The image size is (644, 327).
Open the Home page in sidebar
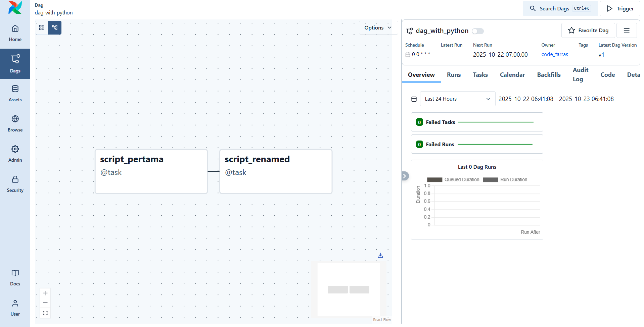coord(15,33)
